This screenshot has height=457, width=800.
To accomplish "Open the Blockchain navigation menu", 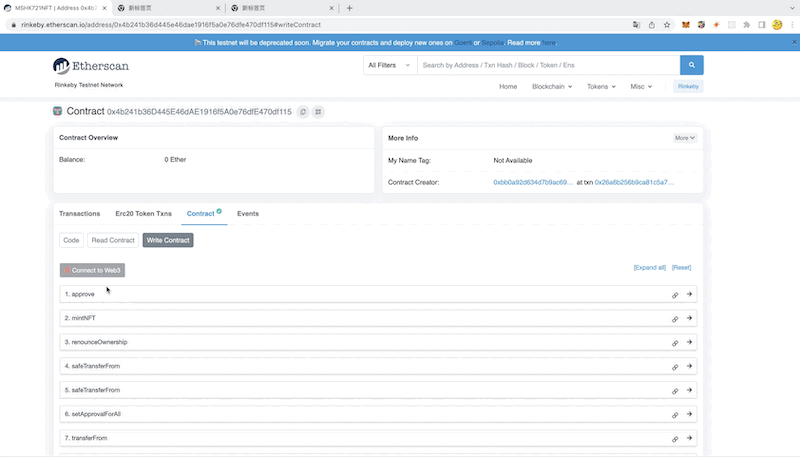I will pos(551,87).
